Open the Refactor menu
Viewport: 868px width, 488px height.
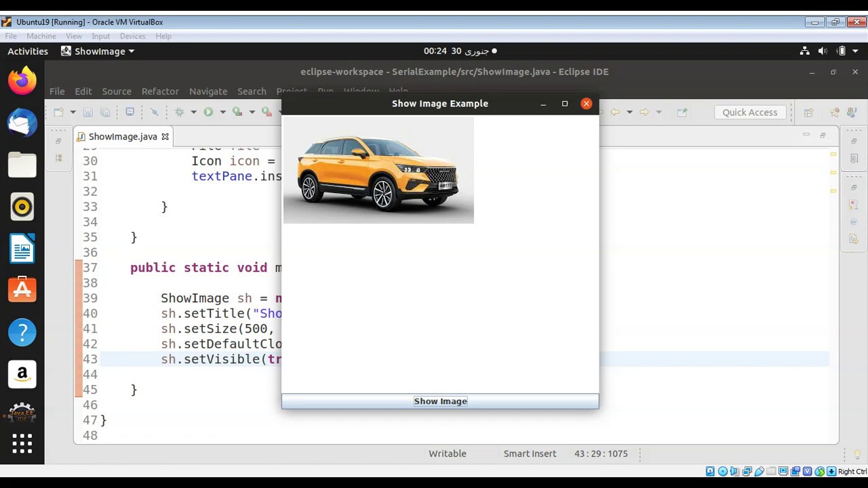tap(160, 91)
